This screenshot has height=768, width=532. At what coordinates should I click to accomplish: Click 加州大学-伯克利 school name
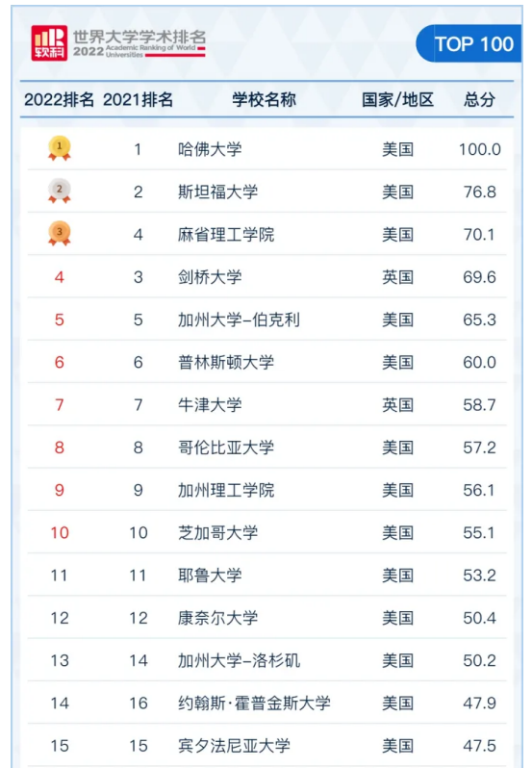click(x=239, y=320)
